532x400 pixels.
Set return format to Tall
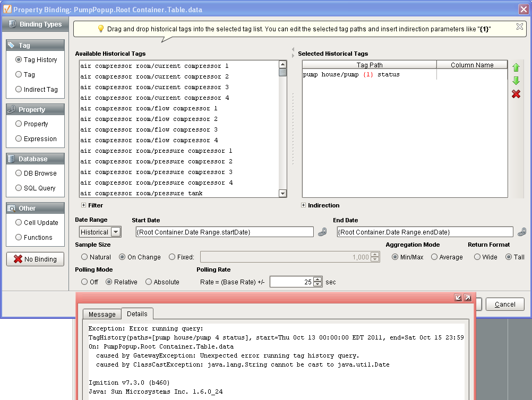[514, 257]
